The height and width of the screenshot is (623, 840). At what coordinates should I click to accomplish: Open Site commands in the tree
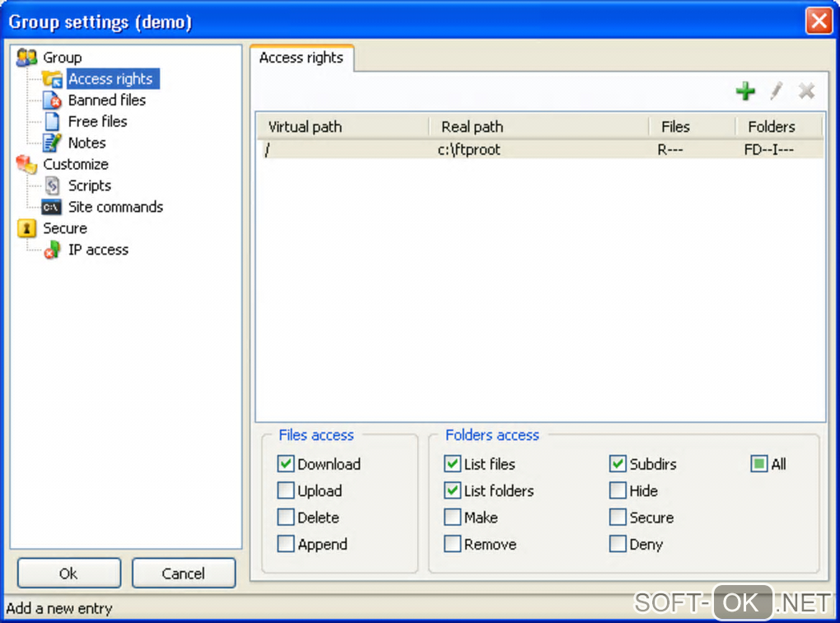pyautogui.click(x=115, y=207)
